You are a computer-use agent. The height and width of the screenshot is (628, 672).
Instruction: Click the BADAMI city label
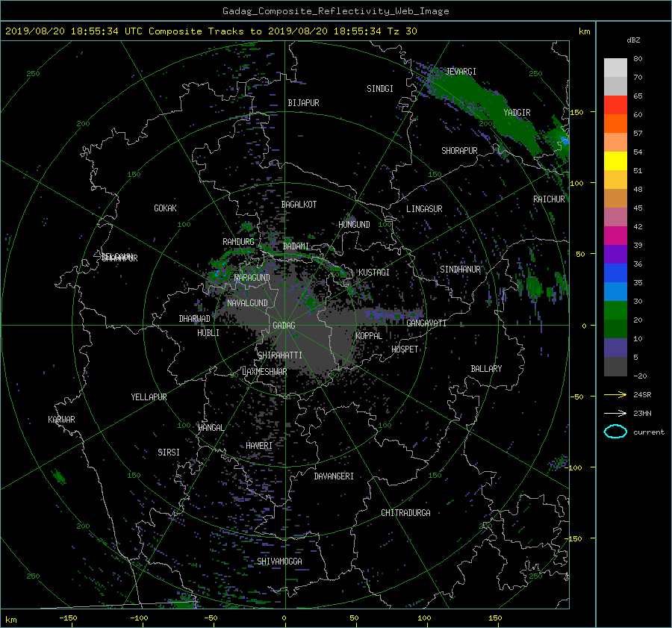[296, 246]
